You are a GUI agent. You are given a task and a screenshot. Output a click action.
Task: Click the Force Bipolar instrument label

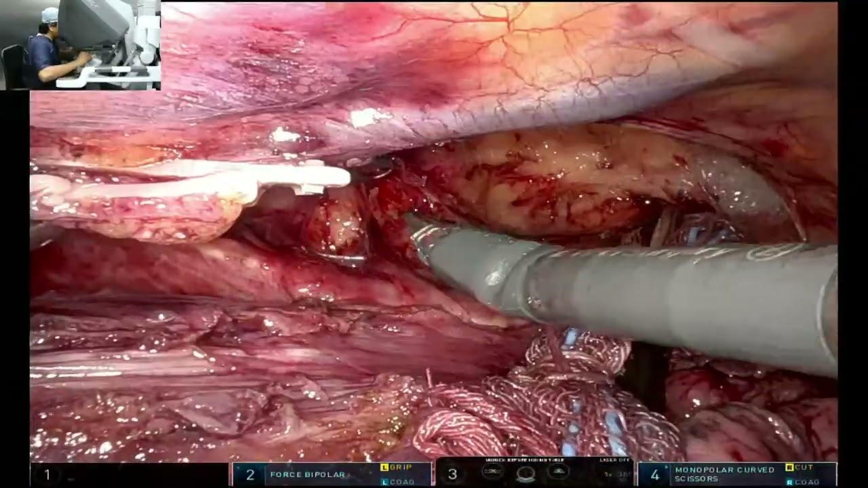coord(307,474)
